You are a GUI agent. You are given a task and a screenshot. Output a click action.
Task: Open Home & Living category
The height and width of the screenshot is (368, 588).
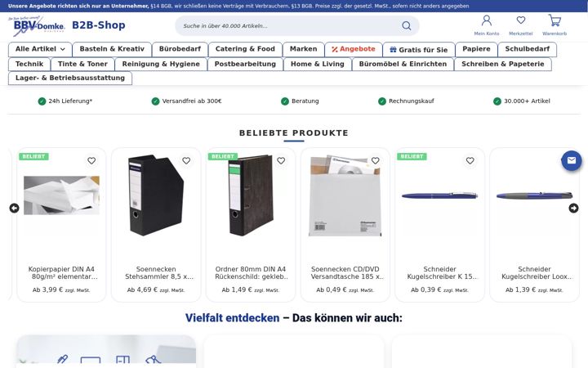[x=318, y=65]
